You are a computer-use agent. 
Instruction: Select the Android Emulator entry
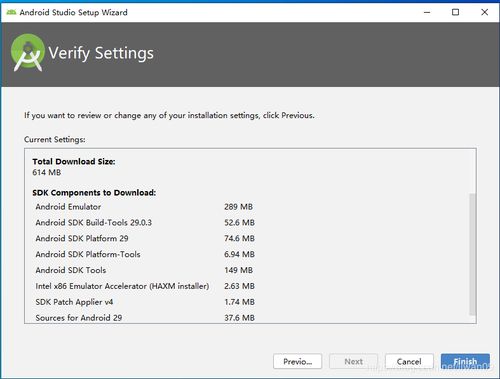[144, 207]
